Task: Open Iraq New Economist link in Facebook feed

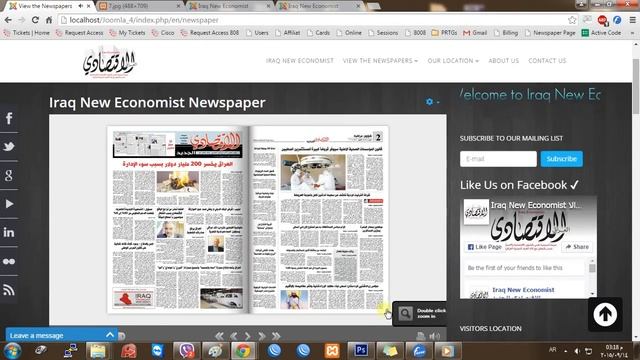Action: [523, 290]
